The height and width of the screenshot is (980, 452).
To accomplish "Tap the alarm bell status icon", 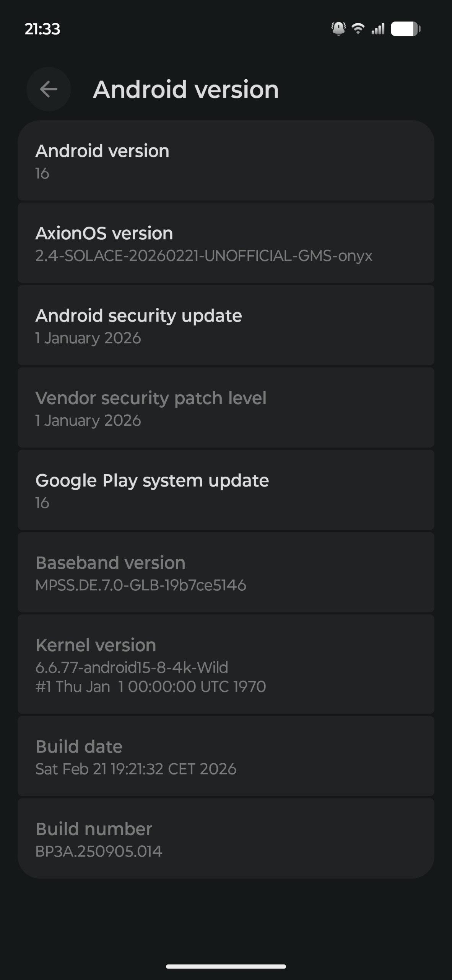I will point(338,29).
